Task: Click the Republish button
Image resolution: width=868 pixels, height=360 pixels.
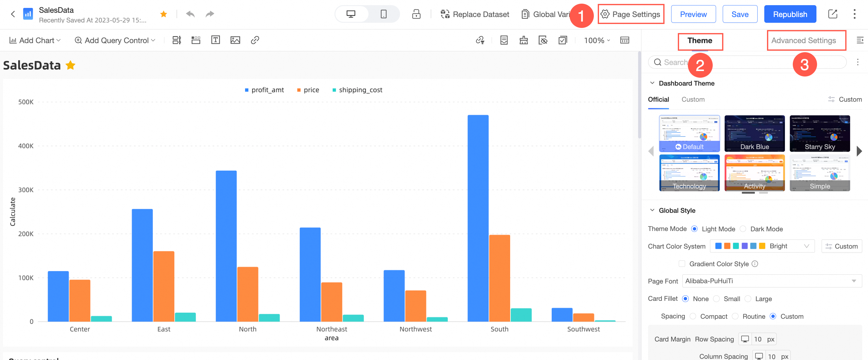Action: tap(789, 14)
